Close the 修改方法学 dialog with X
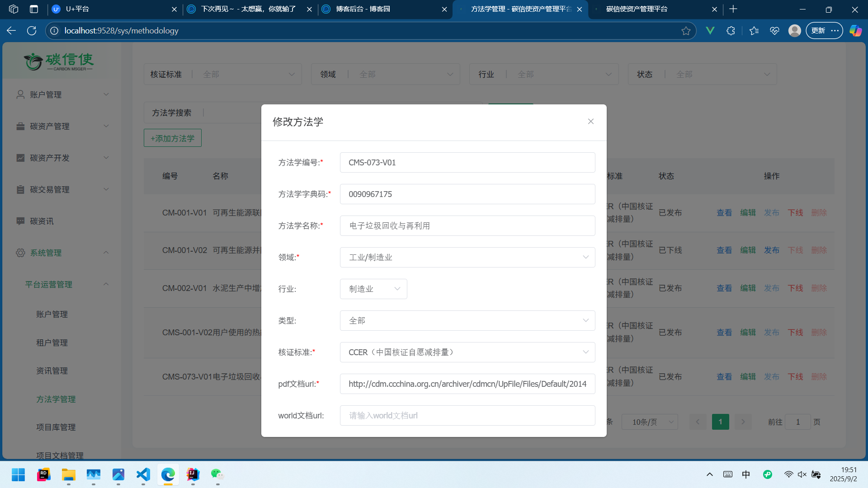Image resolution: width=868 pixels, height=488 pixels. point(590,122)
